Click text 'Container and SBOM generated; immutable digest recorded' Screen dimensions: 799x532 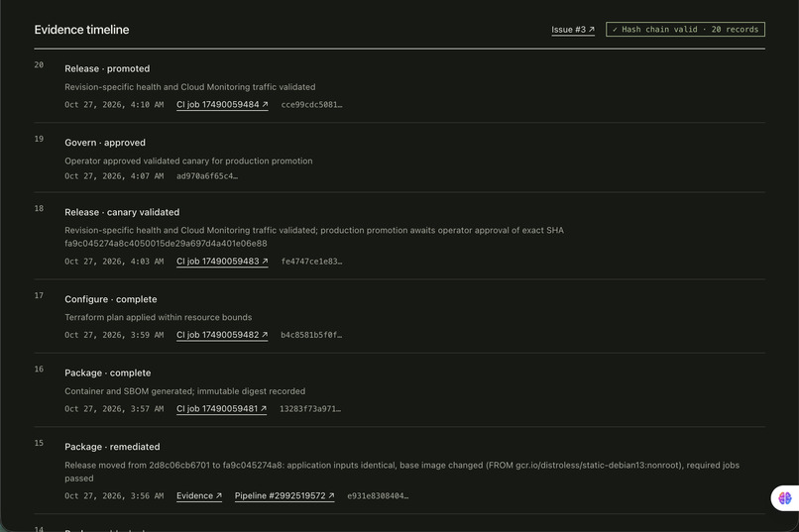(185, 391)
